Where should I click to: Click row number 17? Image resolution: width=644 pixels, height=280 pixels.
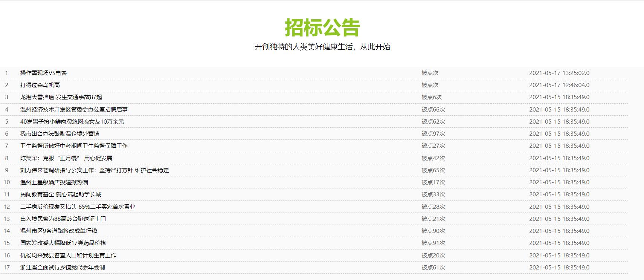coord(7,268)
